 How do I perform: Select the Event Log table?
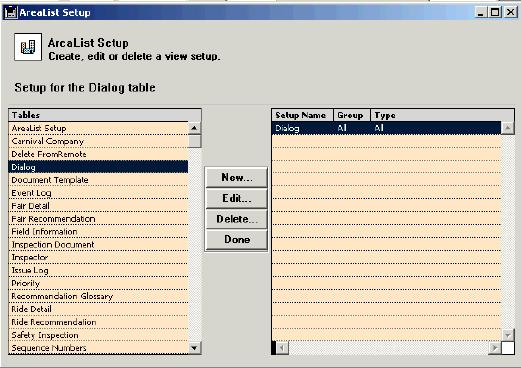pos(98,193)
